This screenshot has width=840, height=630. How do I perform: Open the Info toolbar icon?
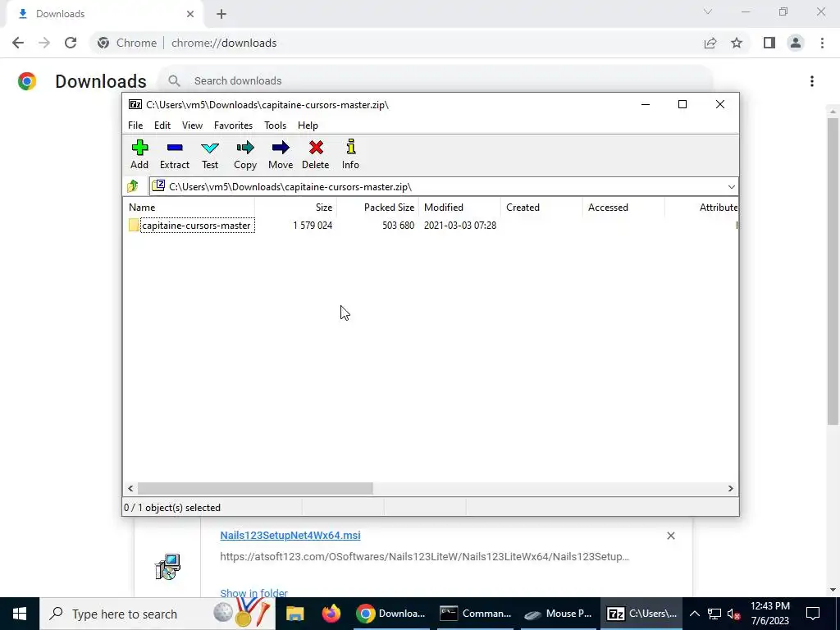point(351,154)
